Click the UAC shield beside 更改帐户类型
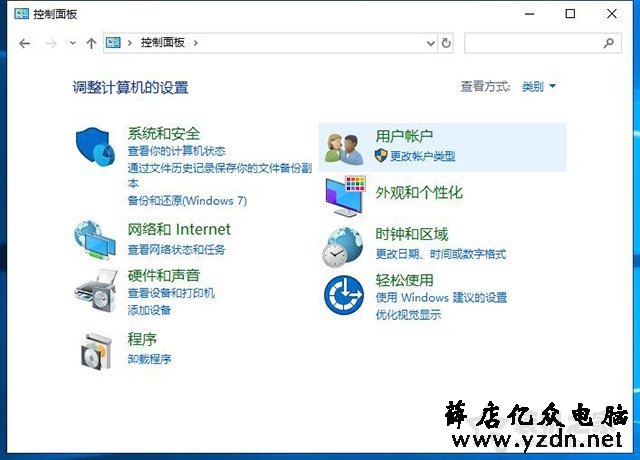 [x=381, y=156]
